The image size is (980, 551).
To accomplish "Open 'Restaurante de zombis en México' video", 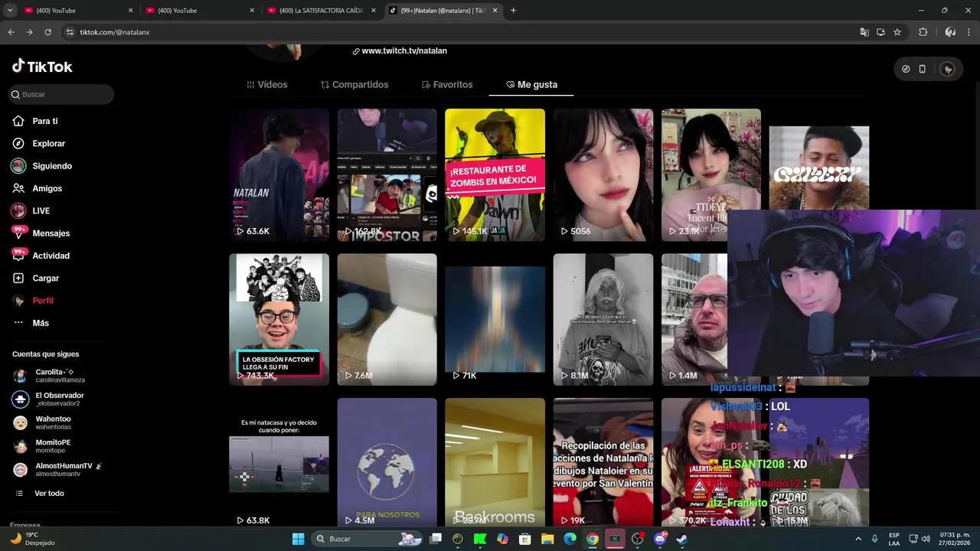I will [x=495, y=174].
